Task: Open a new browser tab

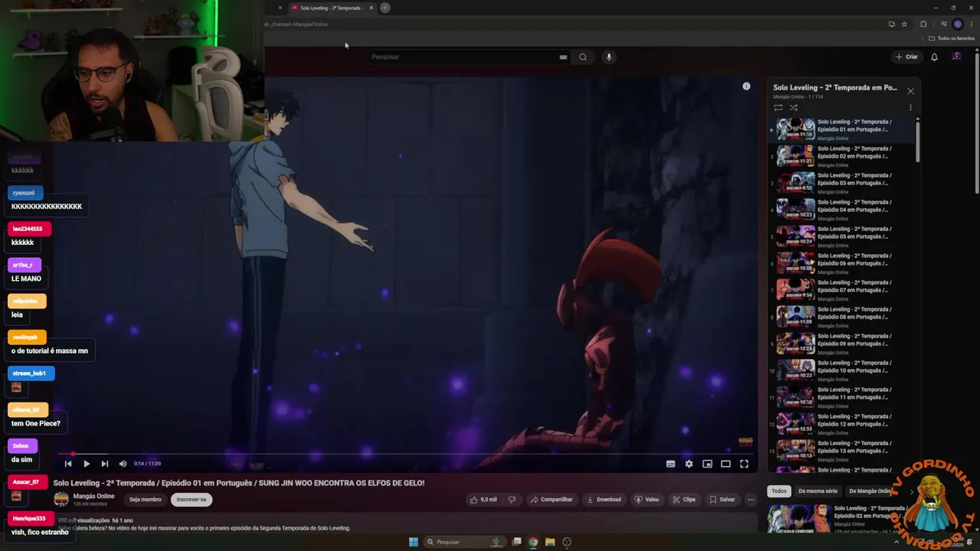Action: point(385,8)
